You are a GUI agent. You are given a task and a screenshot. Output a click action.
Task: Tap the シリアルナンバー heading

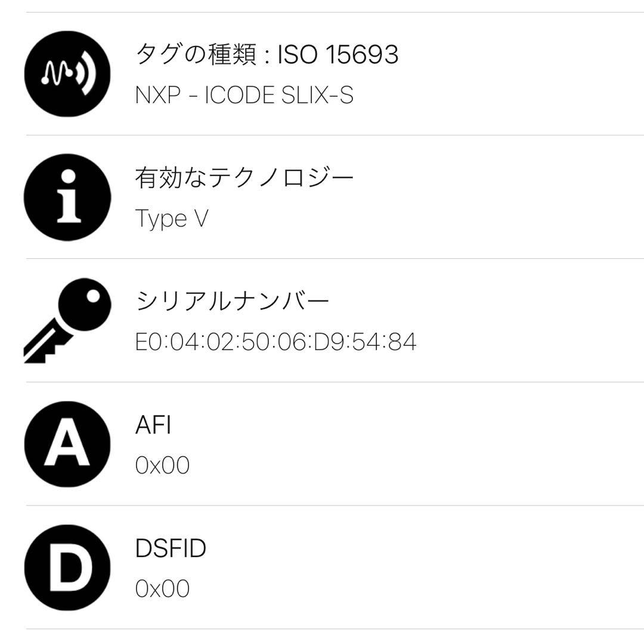tap(233, 302)
